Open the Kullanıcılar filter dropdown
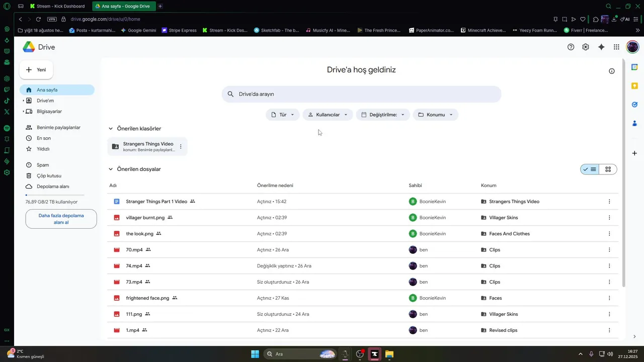This screenshot has height=362, width=644. coord(328,115)
